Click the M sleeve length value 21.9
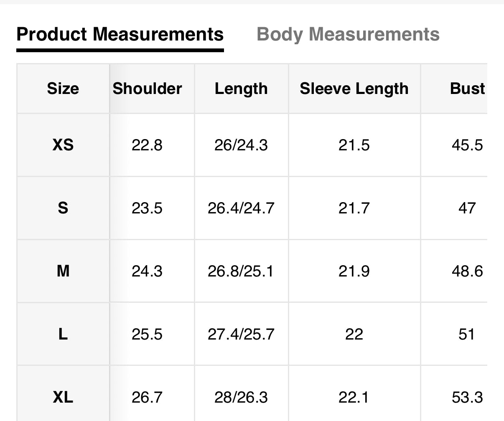The width and height of the screenshot is (504, 421). pos(354,271)
